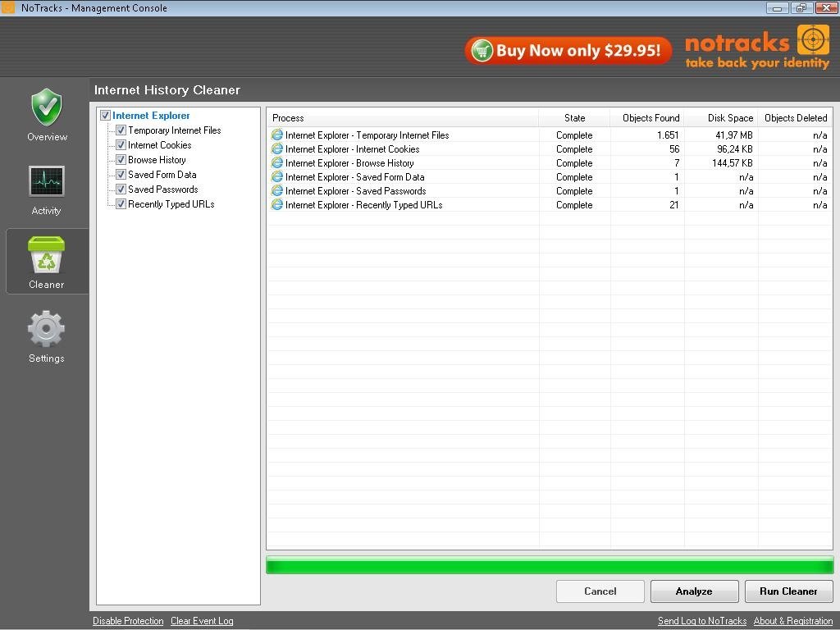
Task: Toggle the Recently Typed URLs checkbox
Action: pos(121,203)
